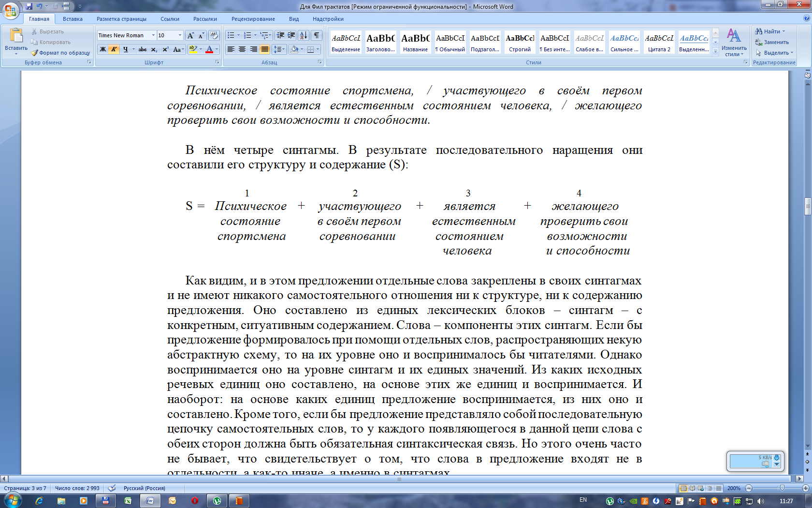The height and width of the screenshot is (508, 812).
Task: Select the Format Painter (Формат по образцу)
Action: pos(60,53)
